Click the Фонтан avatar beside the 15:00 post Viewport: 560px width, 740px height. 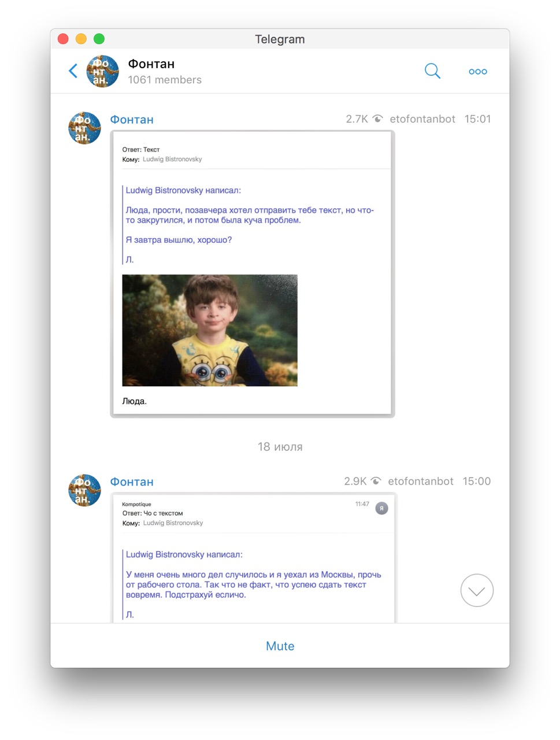[x=84, y=490]
